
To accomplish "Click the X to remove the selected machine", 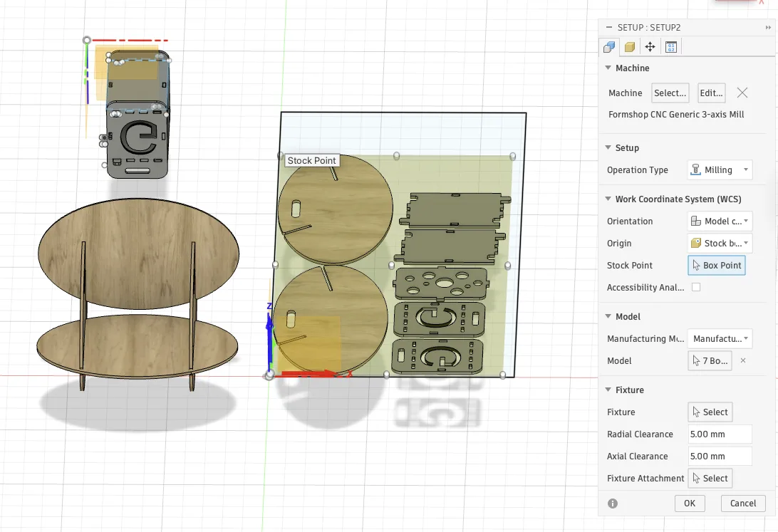I will click(x=742, y=93).
